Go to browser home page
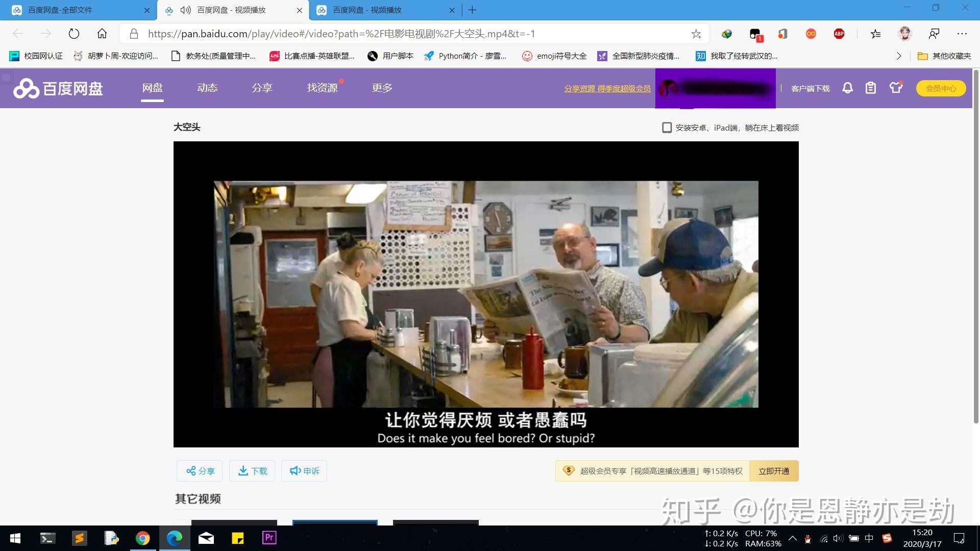The height and width of the screenshot is (551, 980). click(102, 34)
